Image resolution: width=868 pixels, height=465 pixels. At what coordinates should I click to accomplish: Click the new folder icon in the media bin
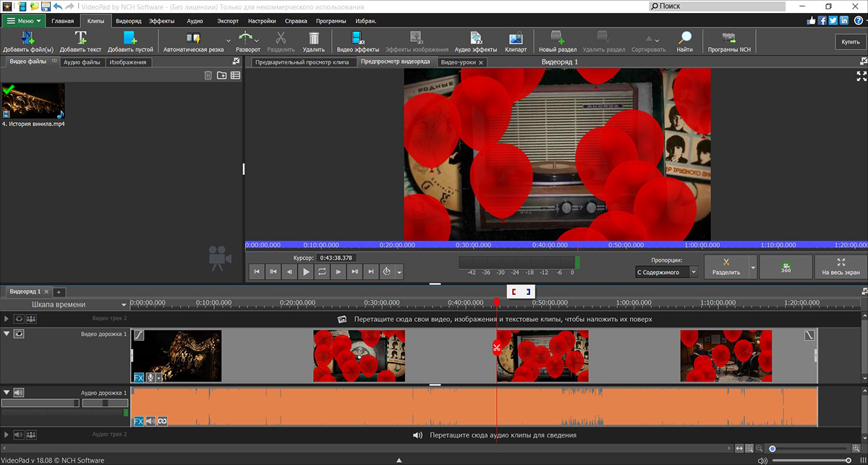221,75
